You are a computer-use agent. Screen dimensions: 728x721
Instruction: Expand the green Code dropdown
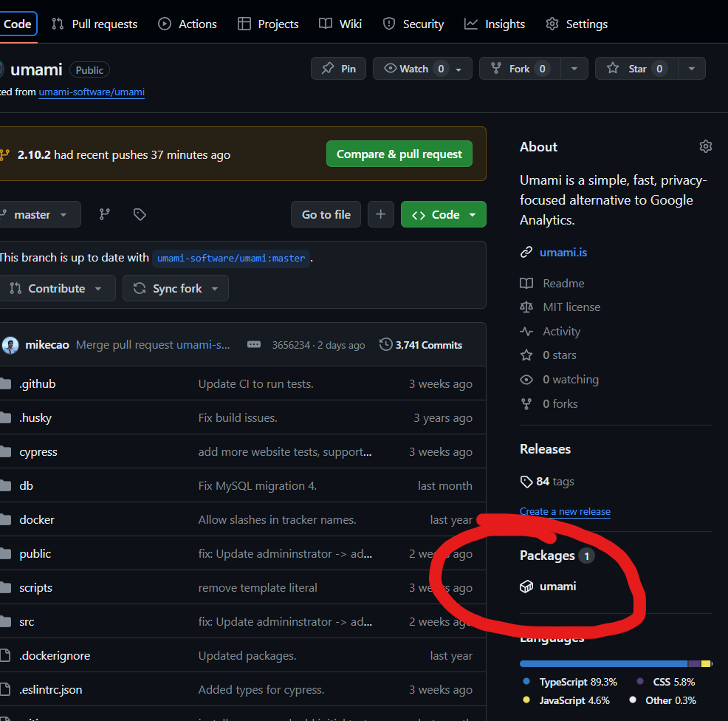click(444, 214)
